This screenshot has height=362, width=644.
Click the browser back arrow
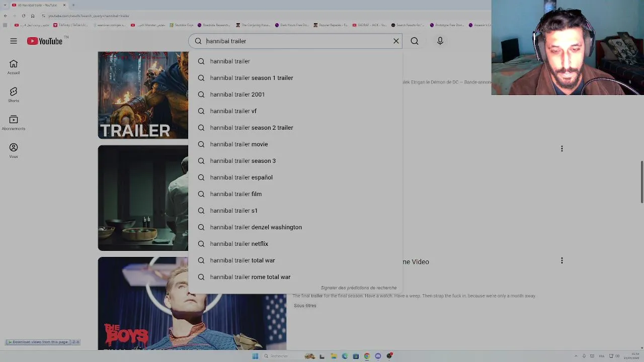pos(6,16)
